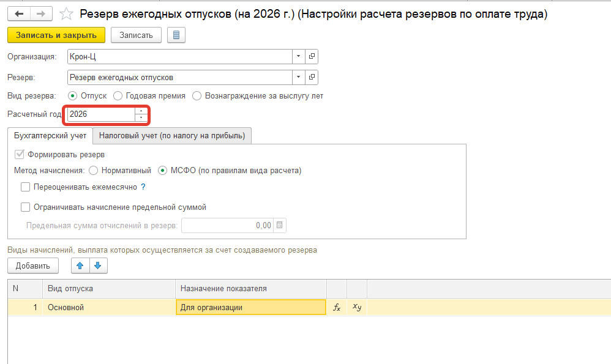
Task: Enable Ограничивать начисление предельной суммой
Action: 25,207
